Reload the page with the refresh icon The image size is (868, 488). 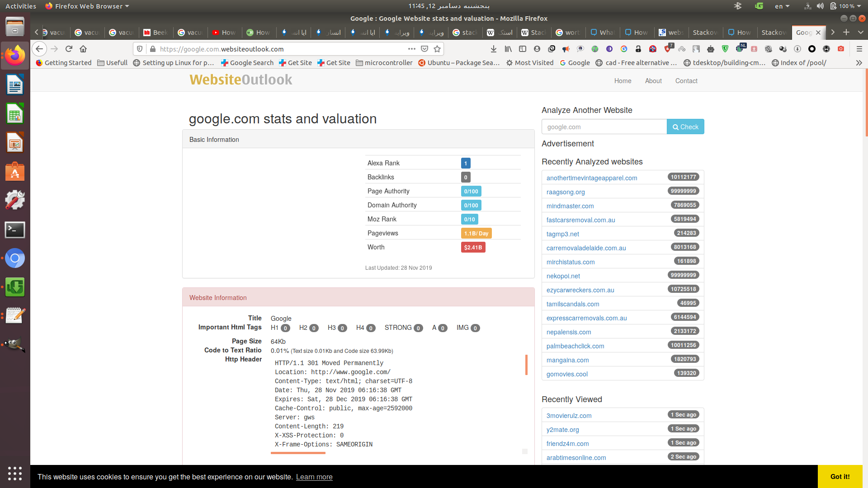click(69, 49)
